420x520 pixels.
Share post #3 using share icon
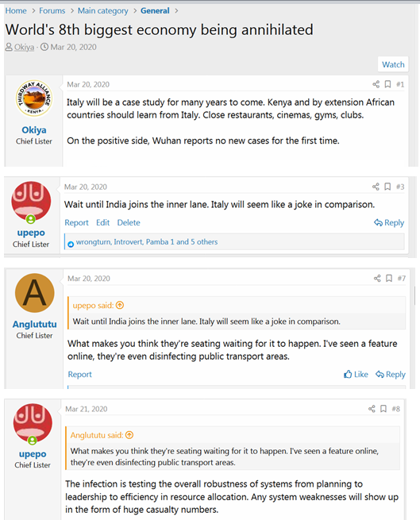376,187
